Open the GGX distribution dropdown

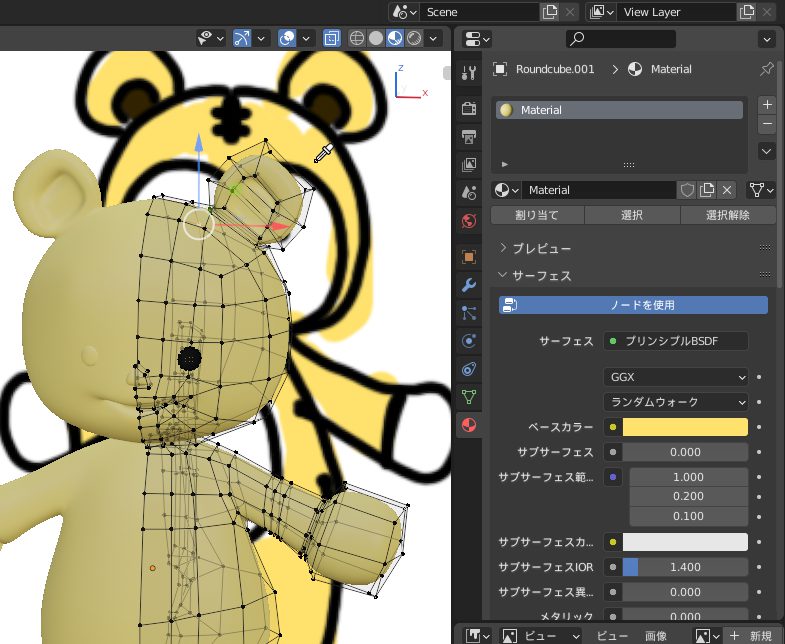click(676, 377)
